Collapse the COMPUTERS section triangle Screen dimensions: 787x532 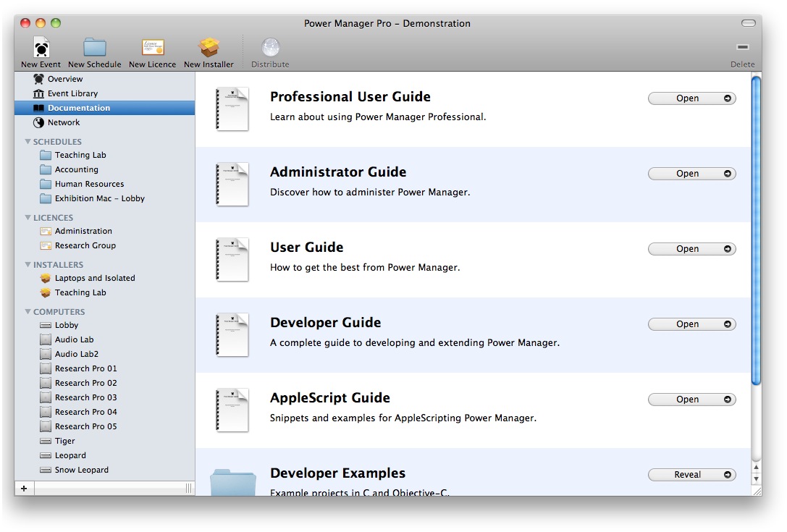pyautogui.click(x=28, y=312)
